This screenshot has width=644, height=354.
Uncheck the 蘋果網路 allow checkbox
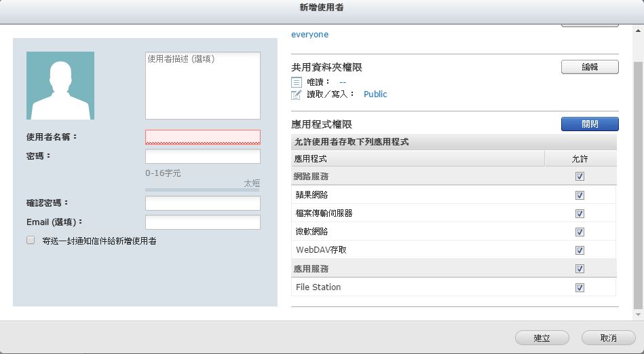click(580, 195)
